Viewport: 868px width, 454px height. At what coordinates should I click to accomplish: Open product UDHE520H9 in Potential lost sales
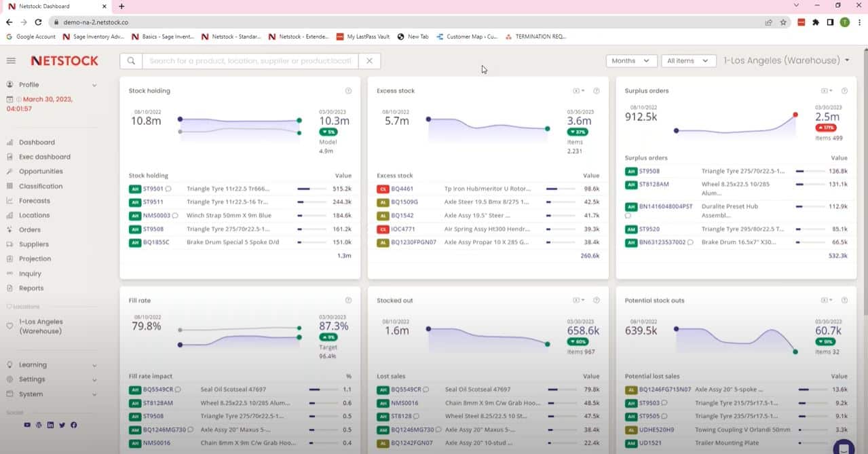pos(657,430)
